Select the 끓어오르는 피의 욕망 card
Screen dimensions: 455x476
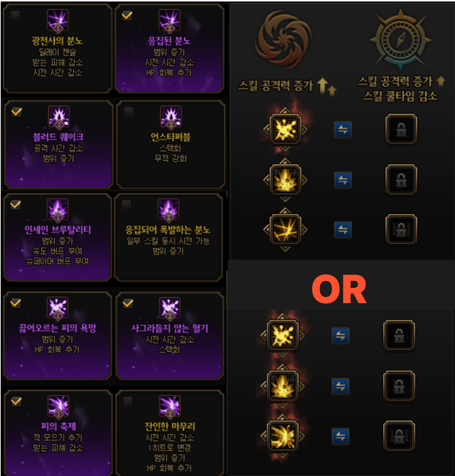(x=58, y=336)
